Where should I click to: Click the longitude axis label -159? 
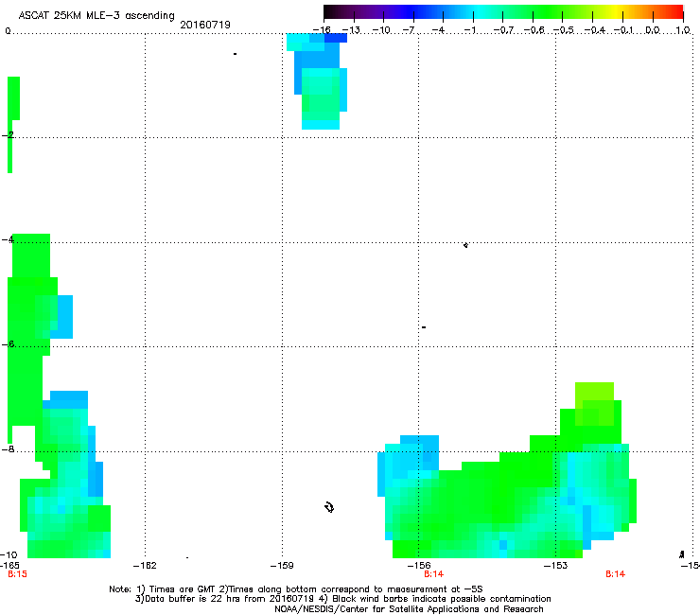(x=282, y=566)
